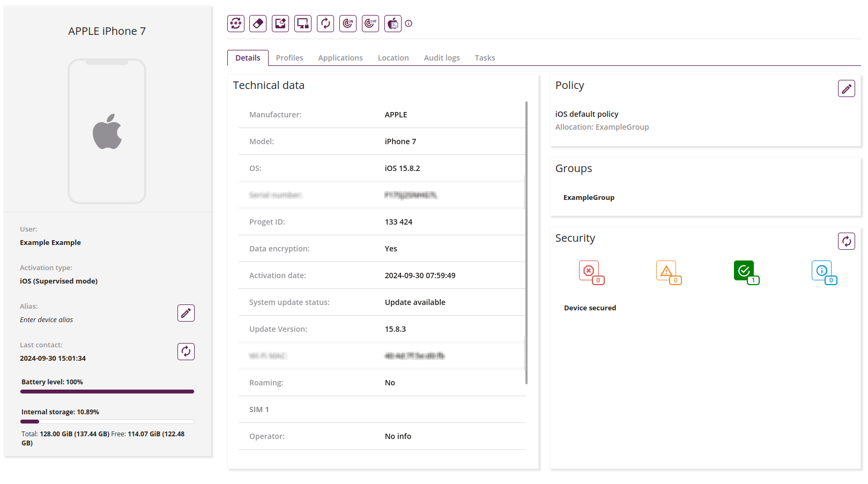Switch to the Profiles tab
Image resolution: width=868 pixels, height=484 pixels.
(x=290, y=58)
